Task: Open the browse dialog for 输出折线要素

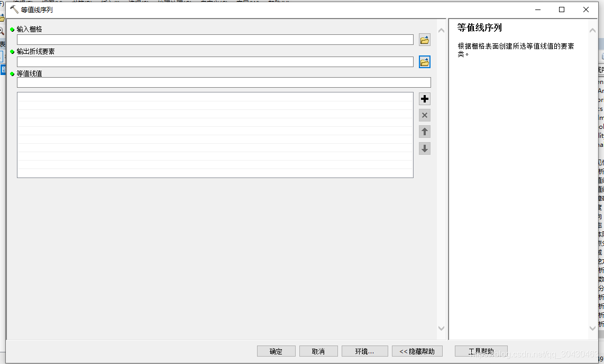Action: [424, 62]
